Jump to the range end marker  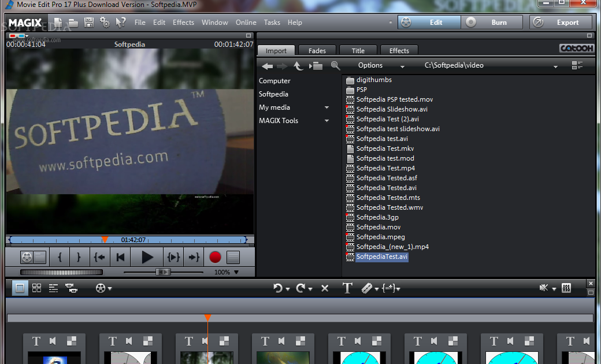pos(194,257)
